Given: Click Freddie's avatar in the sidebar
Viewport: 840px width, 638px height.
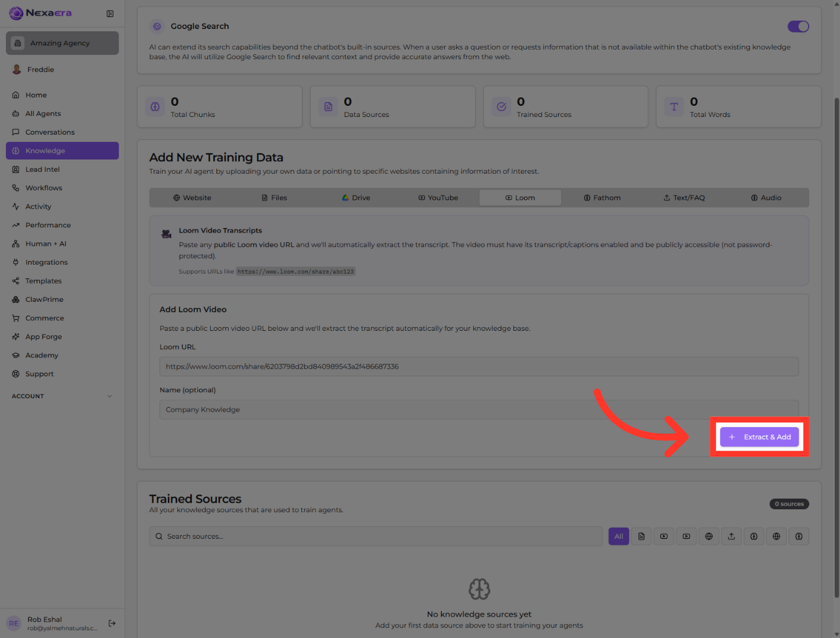Looking at the screenshot, I should pyautogui.click(x=17, y=70).
